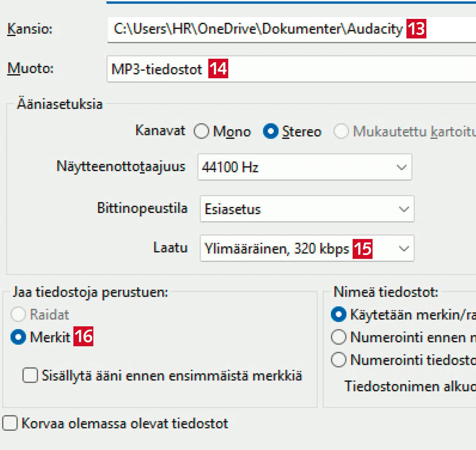
Task: Choose the Käytetään merkin naming option
Action: [338, 314]
